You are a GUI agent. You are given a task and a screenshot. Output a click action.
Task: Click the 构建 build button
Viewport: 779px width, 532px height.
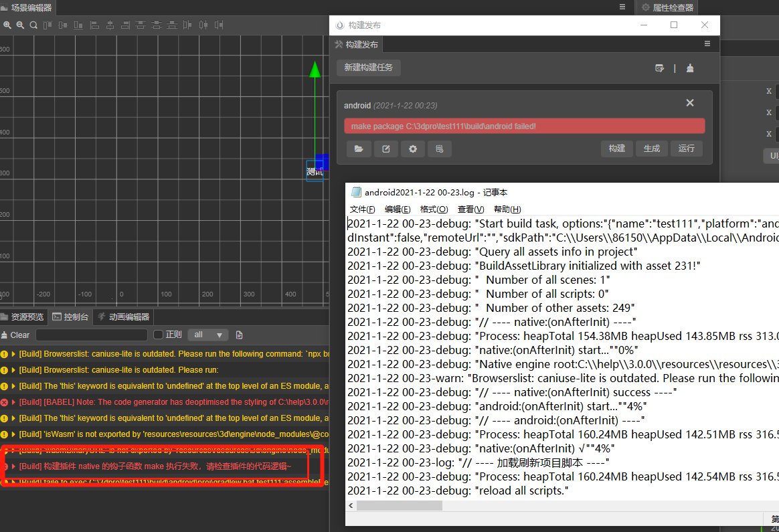(x=617, y=149)
